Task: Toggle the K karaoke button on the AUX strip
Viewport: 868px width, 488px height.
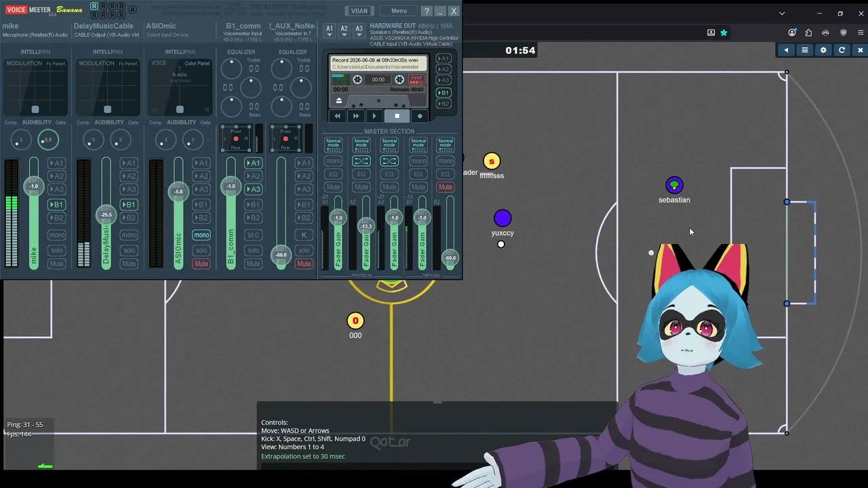Action: tap(304, 235)
